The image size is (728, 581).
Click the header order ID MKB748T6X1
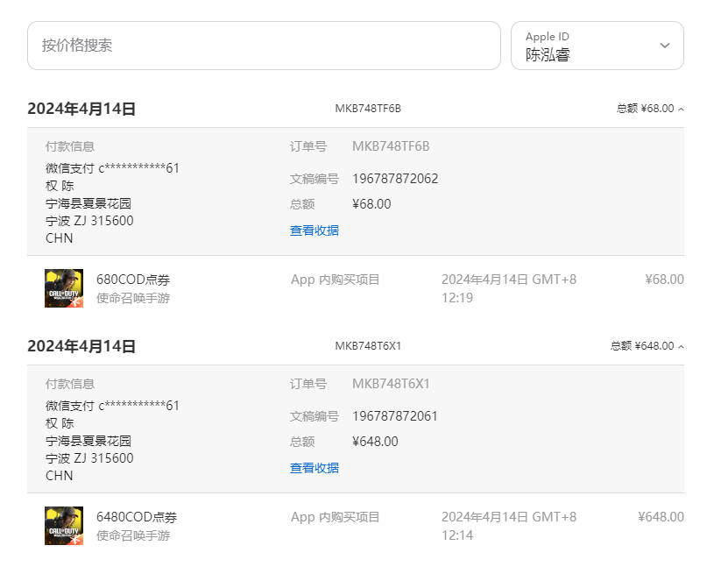[x=368, y=346]
